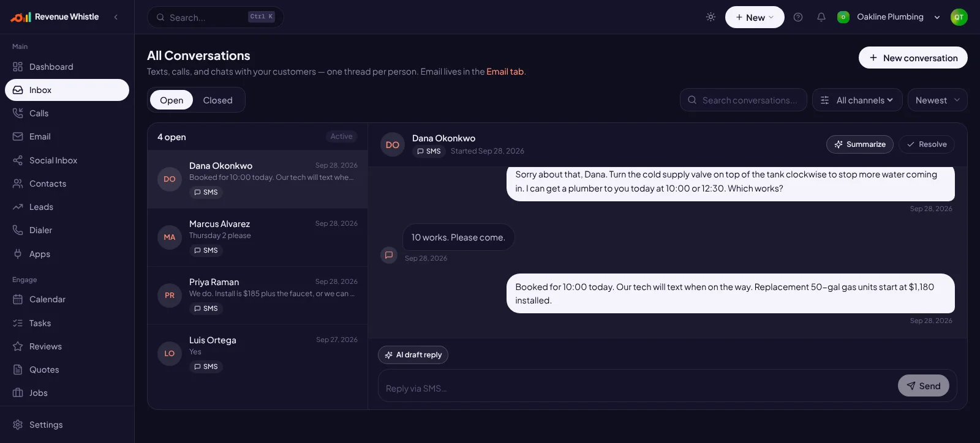Image resolution: width=980 pixels, height=443 pixels.
Task: Open the Tasks list
Action: pos(67,323)
